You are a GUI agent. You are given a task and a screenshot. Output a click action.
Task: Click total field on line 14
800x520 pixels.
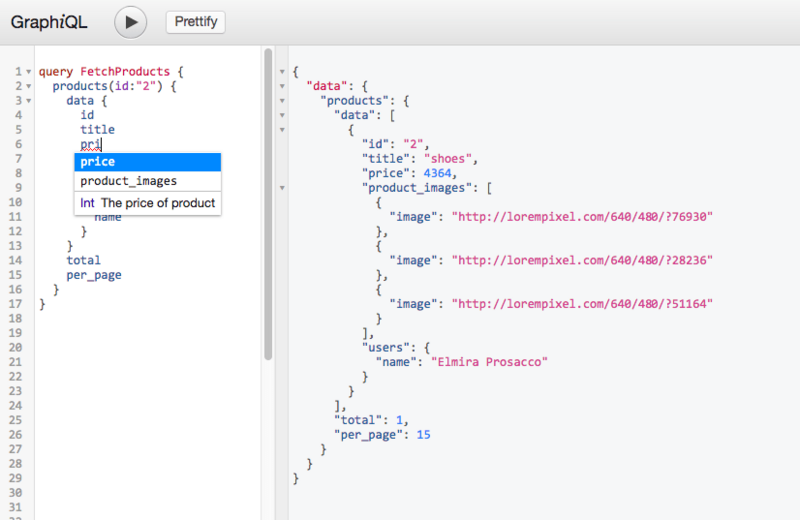point(84,260)
